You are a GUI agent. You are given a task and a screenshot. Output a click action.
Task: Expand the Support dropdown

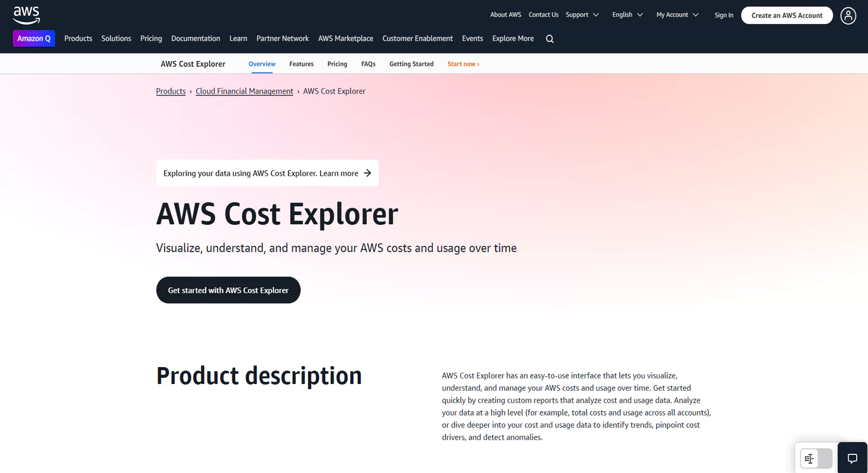[x=581, y=15]
